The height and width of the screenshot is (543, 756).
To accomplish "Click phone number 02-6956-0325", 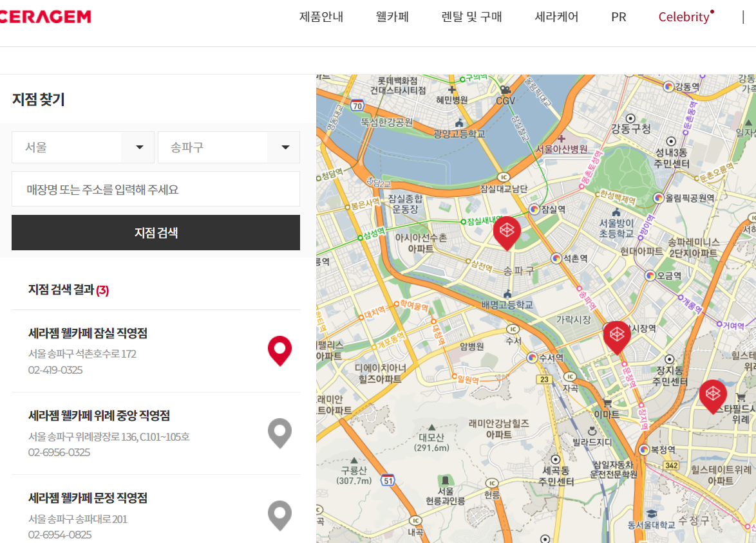I will point(59,452).
